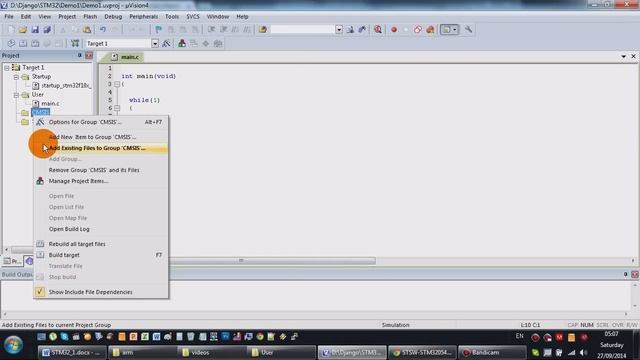The width and height of the screenshot is (640, 360).
Task: Click the Rebuild toolbar icon
Action: click(x=35, y=43)
